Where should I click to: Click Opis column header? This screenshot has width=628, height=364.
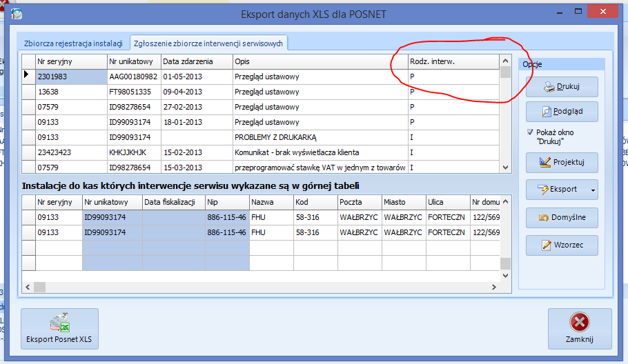point(320,61)
